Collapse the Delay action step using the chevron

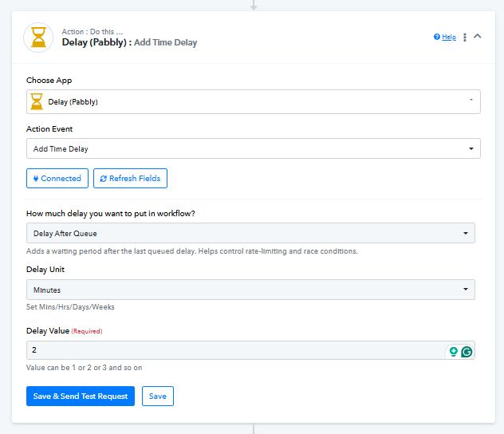(478, 36)
